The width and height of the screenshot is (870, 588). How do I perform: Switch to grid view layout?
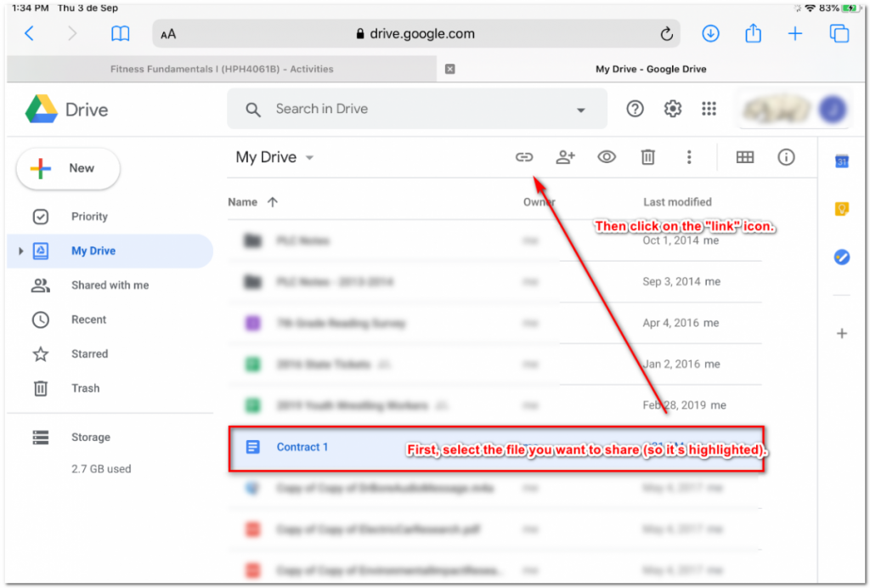745,157
